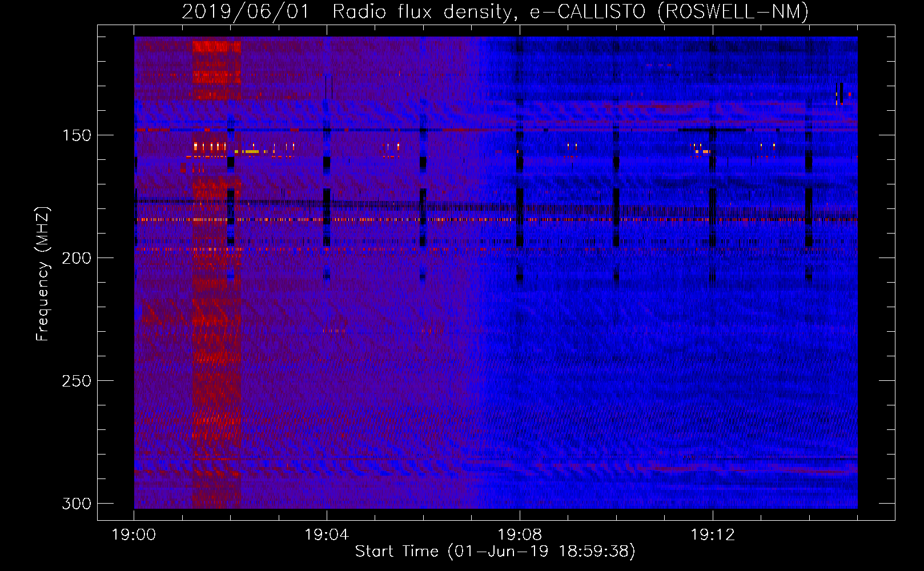Click the plot title mentioning e-CALLISTO ROSWELL-NM
This screenshot has width=924, height=571.
click(x=495, y=11)
